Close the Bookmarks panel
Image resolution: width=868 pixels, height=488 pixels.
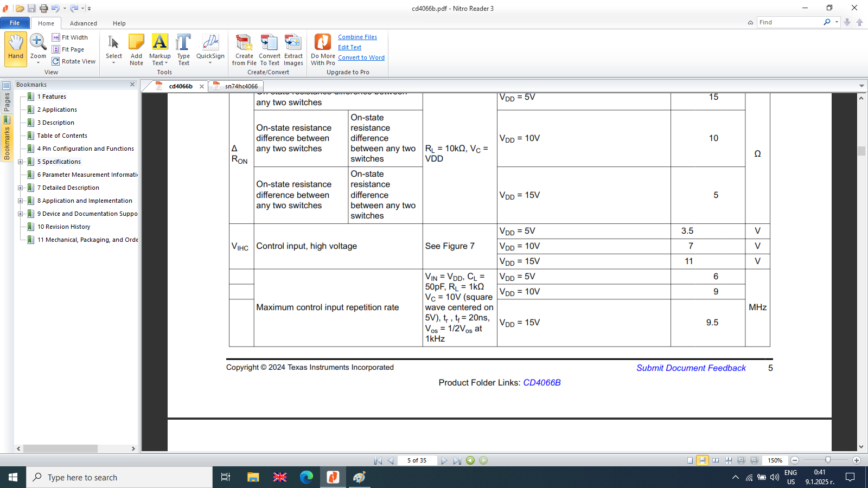tap(132, 85)
